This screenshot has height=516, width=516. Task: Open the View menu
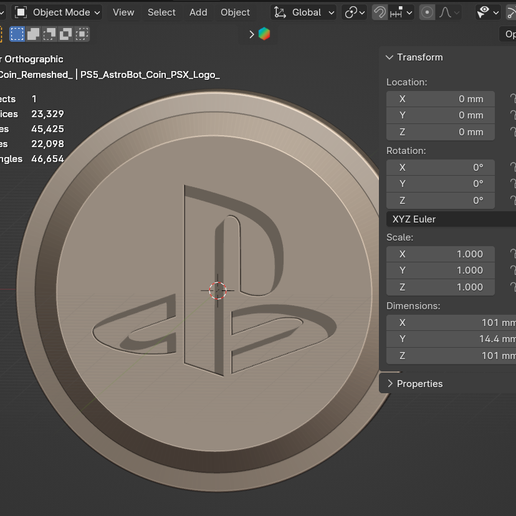123,13
